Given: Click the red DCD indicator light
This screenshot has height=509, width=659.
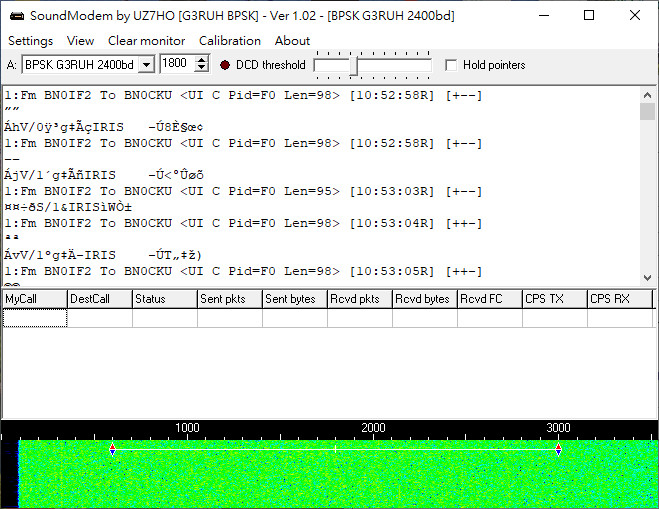Looking at the screenshot, I should pos(225,65).
